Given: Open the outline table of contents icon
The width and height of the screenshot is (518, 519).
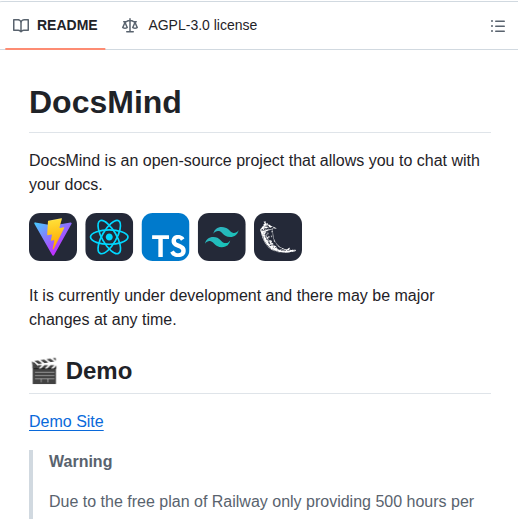Looking at the screenshot, I should tap(498, 26).
